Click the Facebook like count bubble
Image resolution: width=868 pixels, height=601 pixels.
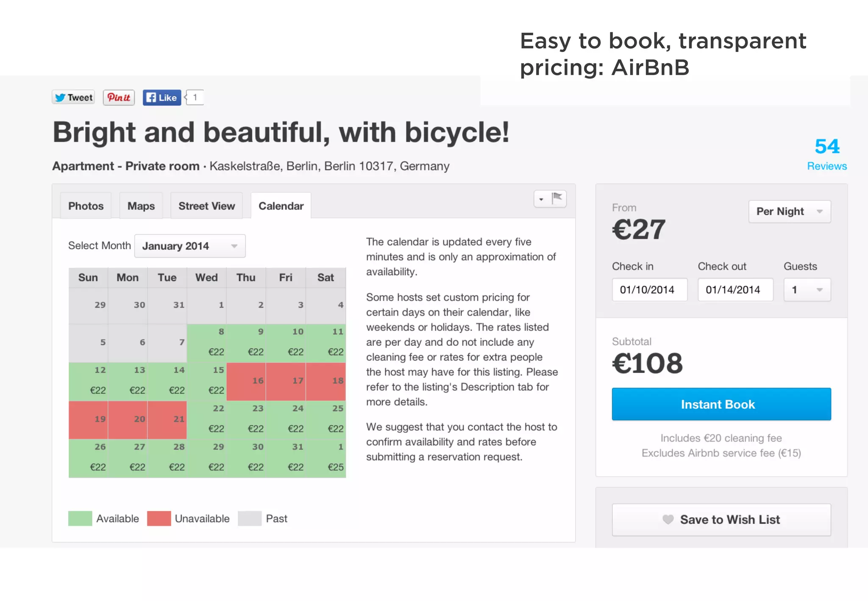(x=195, y=97)
